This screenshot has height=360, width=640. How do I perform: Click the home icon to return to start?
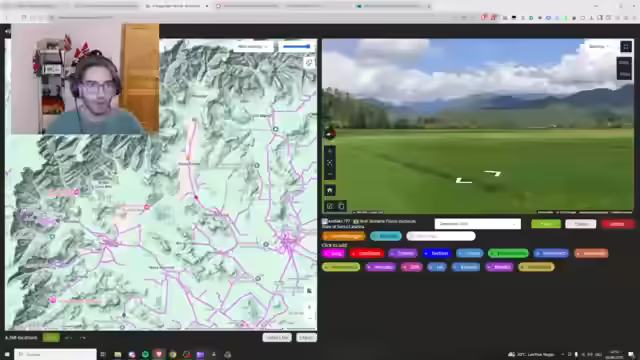tap(330, 190)
